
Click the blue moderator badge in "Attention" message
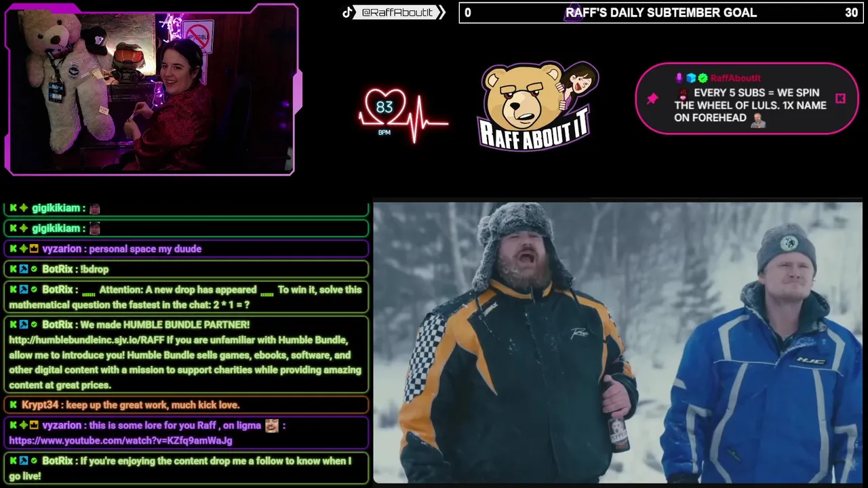coord(23,289)
